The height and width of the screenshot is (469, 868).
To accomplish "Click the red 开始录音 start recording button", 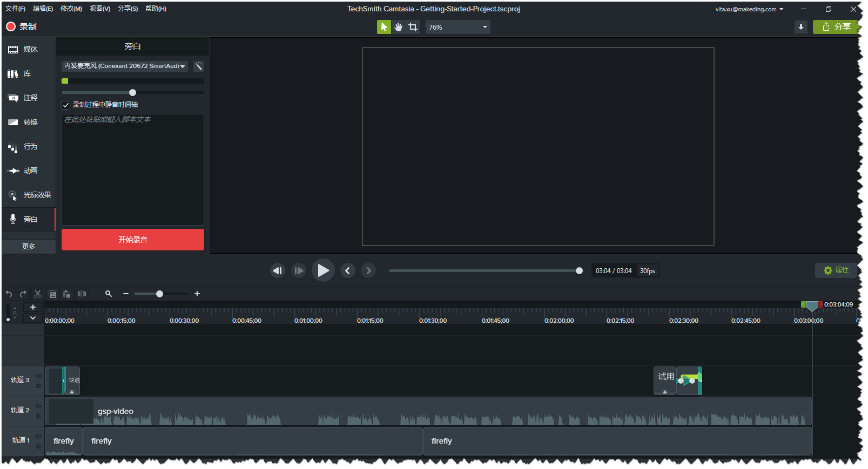I will pos(133,240).
